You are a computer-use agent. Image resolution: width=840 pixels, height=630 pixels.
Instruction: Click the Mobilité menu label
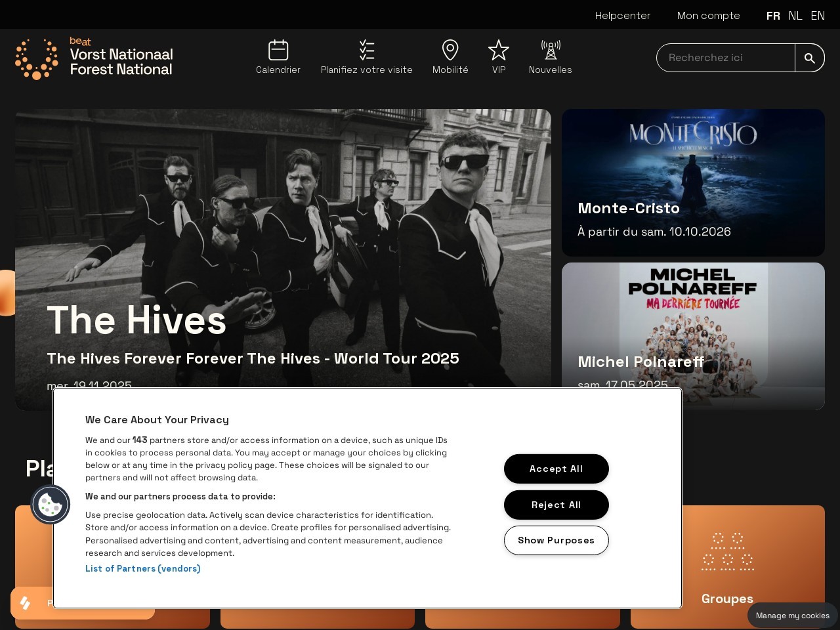[x=450, y=70]
